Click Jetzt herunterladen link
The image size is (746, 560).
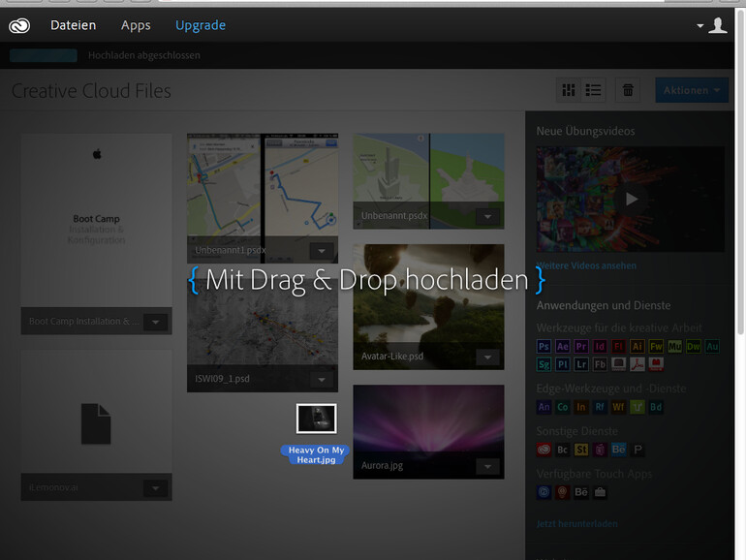pos(577,524)
